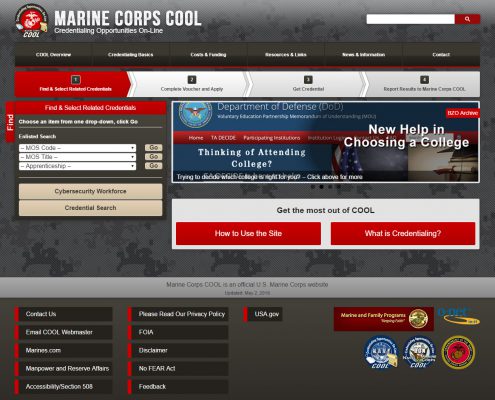Image resolution: width=495 pixels, height=400 pixels.
Task: Open the No FEAR Act link
Action: pyautogui.click(x=178, y=368)
